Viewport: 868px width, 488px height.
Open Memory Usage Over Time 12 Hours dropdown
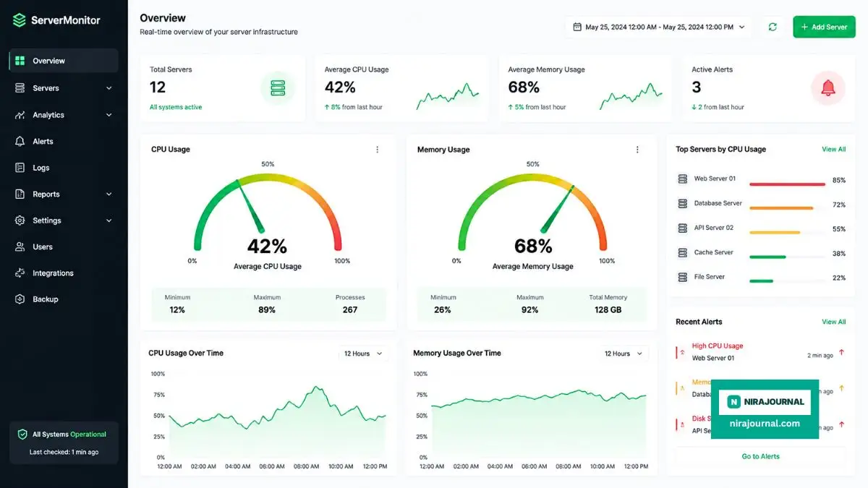pyautogui.click(x=624, y=354)
